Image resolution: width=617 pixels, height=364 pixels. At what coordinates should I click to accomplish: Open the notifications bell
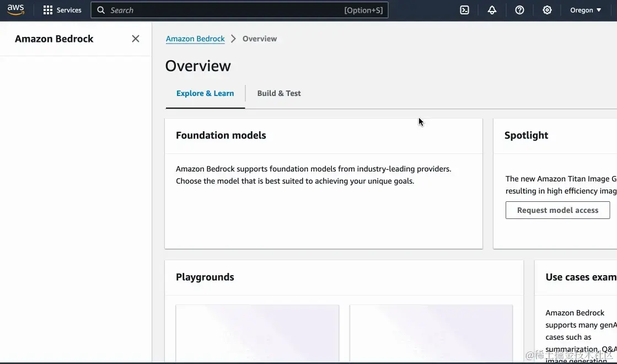pyautogui.click(x=492, y=10)
